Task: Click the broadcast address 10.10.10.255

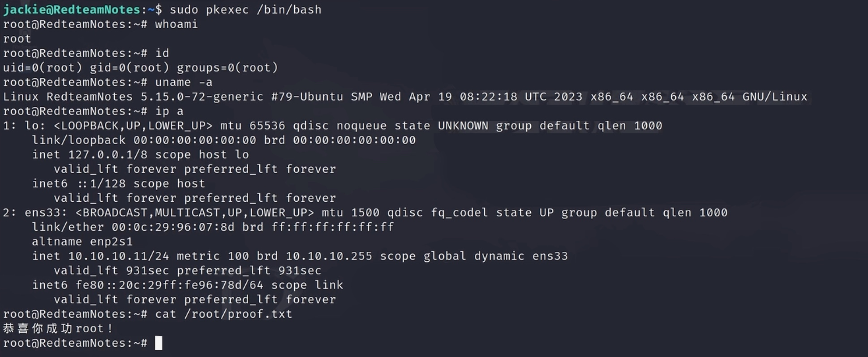Action: (329, 256)
